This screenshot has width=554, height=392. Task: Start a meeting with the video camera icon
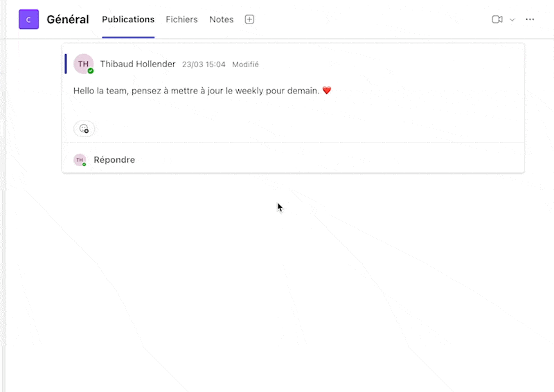497,19
